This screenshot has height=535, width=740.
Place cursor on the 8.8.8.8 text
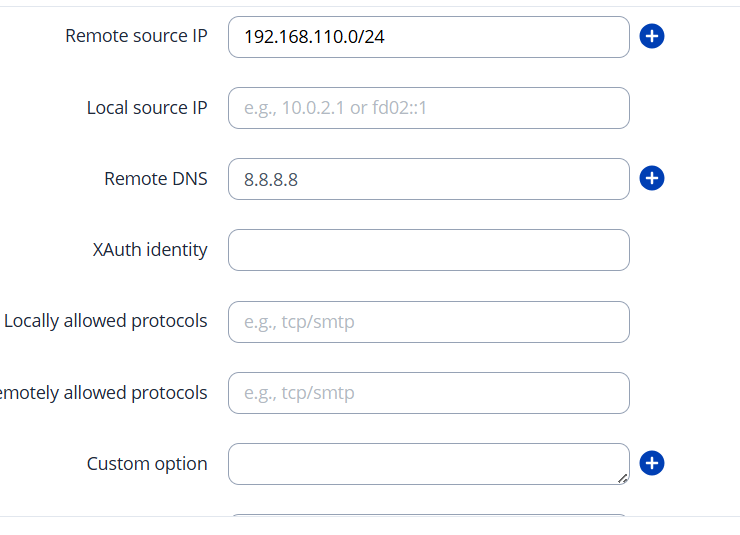(271, 180)
